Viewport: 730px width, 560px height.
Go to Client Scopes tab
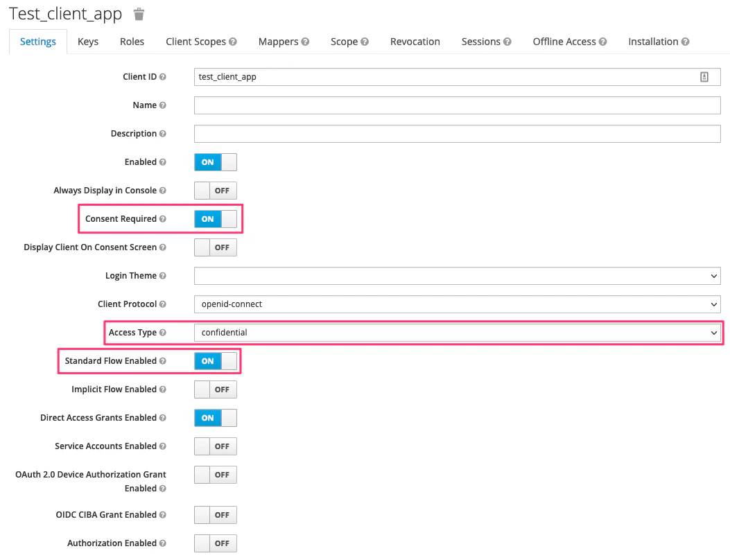click(x=195, y=42)
